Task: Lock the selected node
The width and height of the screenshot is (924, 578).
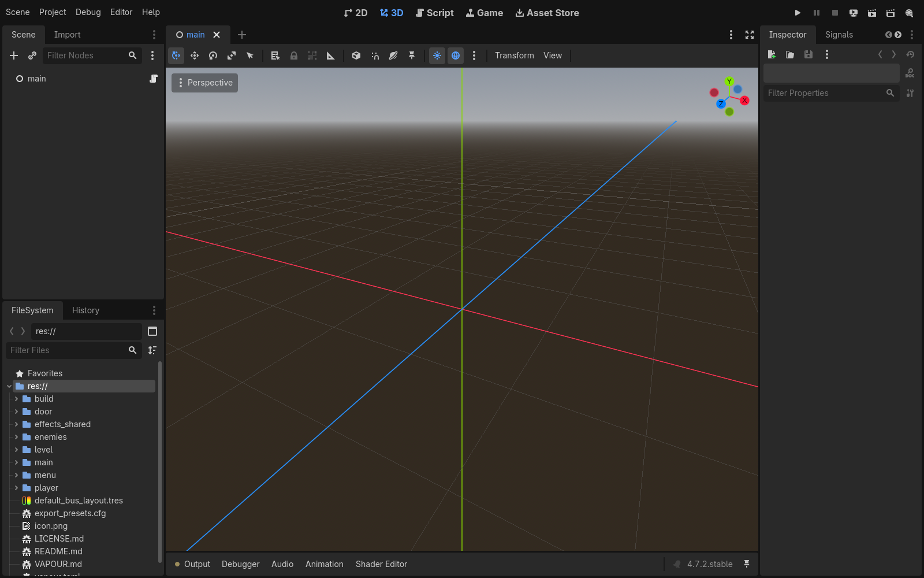Action: click(294, 55)
